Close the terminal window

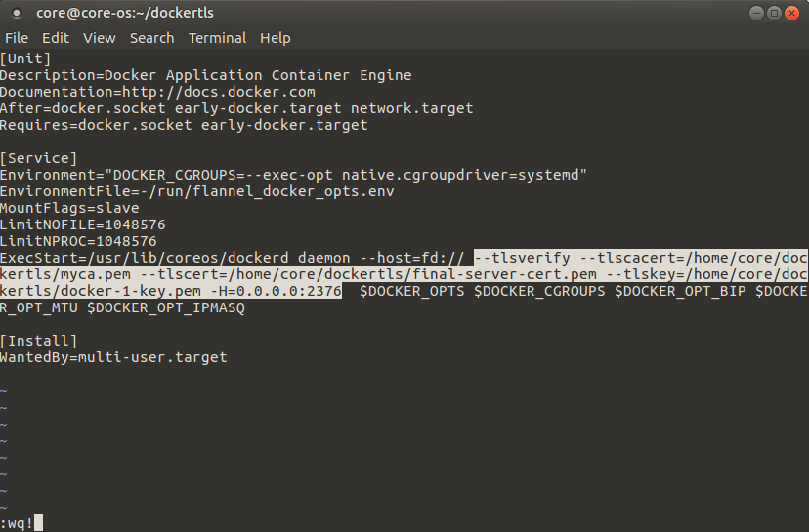tap(791, 13)
